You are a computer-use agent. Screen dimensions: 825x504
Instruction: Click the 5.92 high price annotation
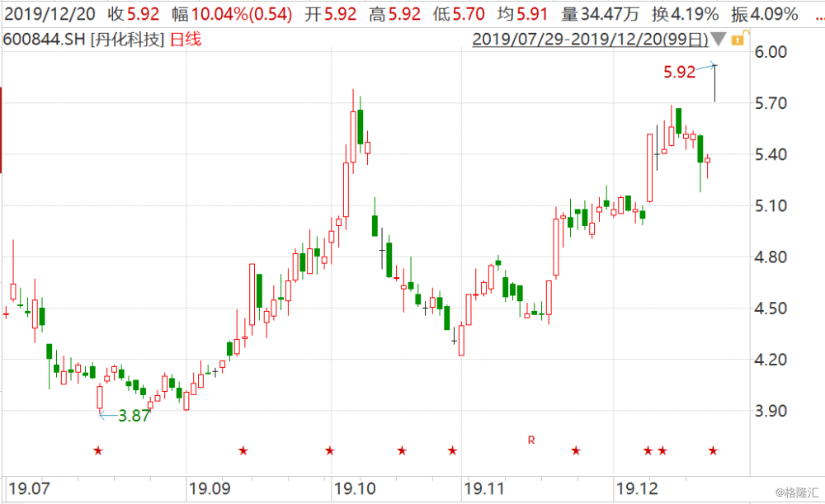[679, 73]
